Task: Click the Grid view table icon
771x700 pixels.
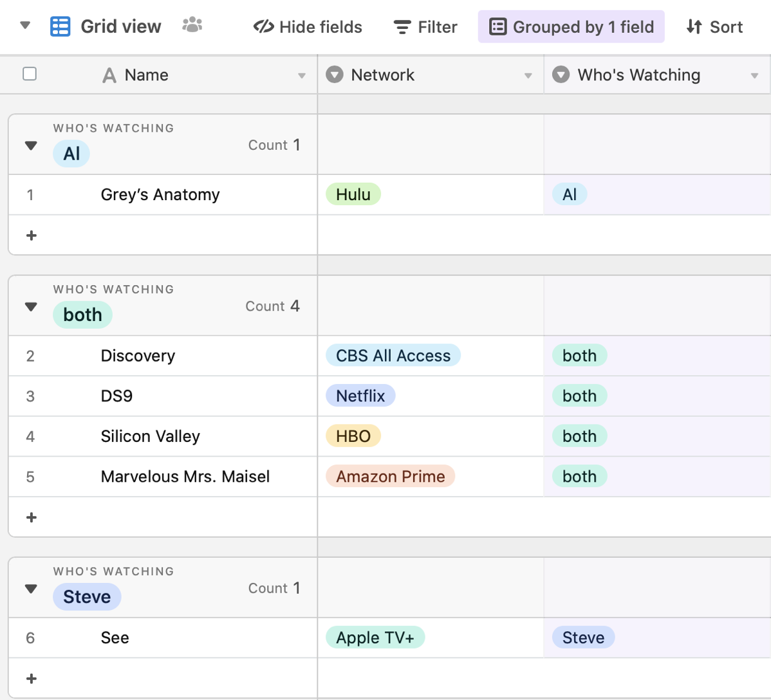Action: tap(60, 26)
